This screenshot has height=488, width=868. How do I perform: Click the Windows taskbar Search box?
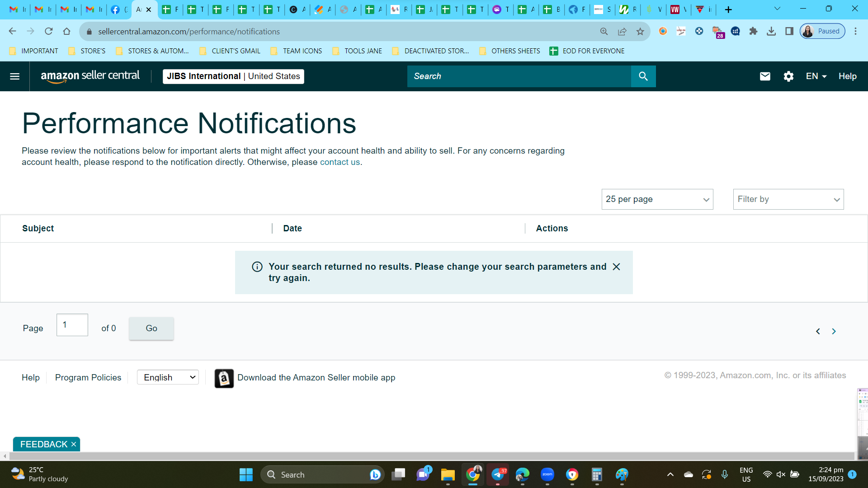322,474
